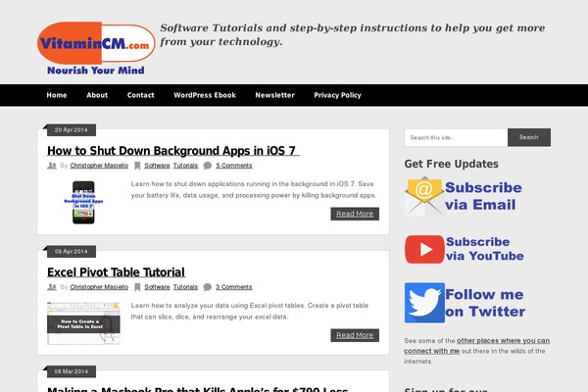Open the About page
The height and width of the screenshot is (392, 588).
click(97, 95)
